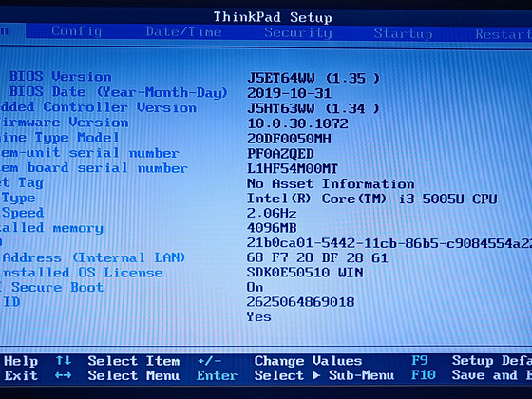The image size is (532, 399).
Task: Select the Restart tab
Action: (x=503, y=34)
